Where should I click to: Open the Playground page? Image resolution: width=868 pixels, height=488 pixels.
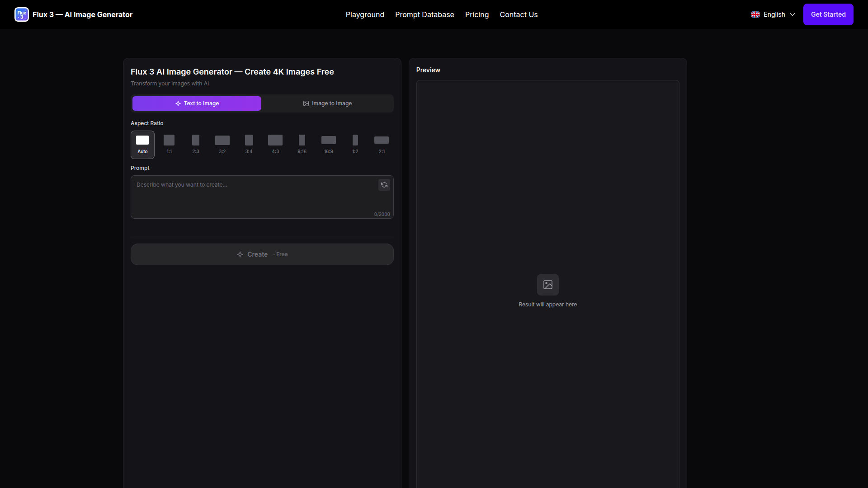pyautogui.click(x=365, y=14)
